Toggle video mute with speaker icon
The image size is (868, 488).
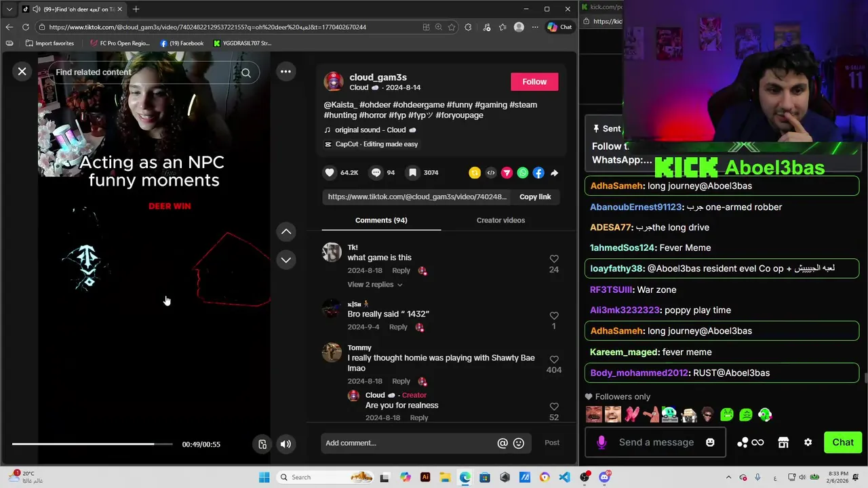point(285,444)
